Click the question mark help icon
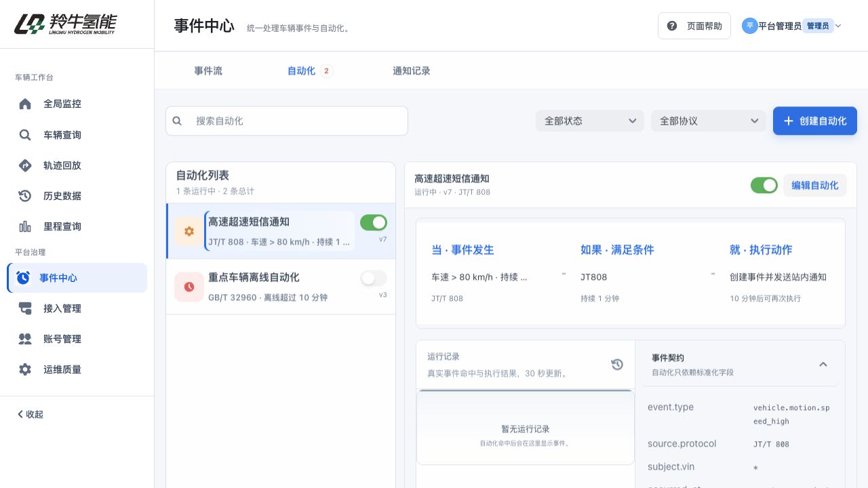868x488 pixels. (672, 26)
